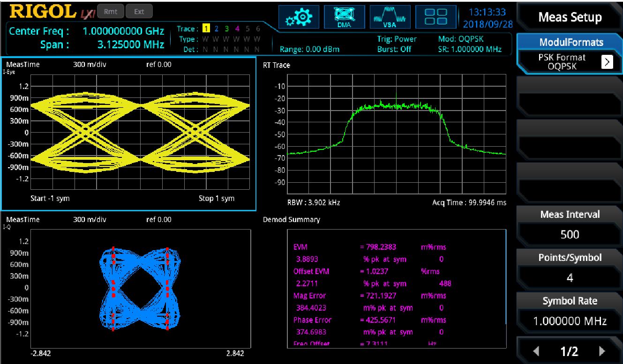Go to next menu page arrow

(602, 351)
